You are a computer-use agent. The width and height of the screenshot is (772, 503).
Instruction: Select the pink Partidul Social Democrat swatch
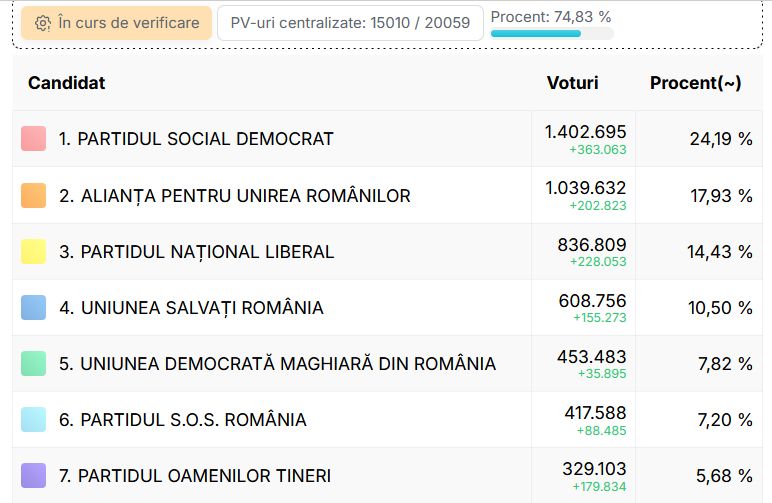coord(33,139)
